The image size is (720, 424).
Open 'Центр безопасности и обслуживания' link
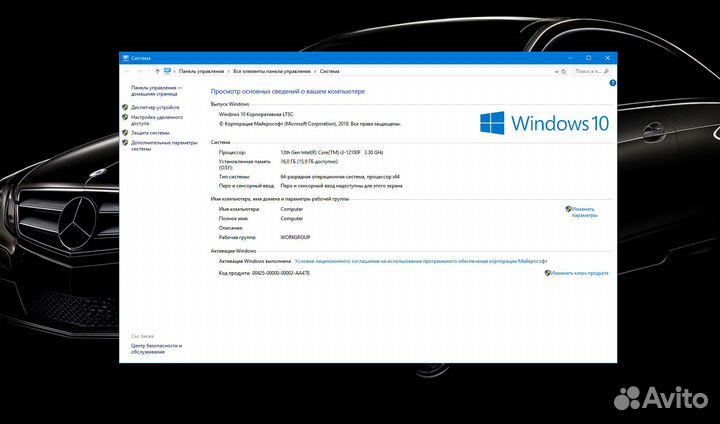157,349
